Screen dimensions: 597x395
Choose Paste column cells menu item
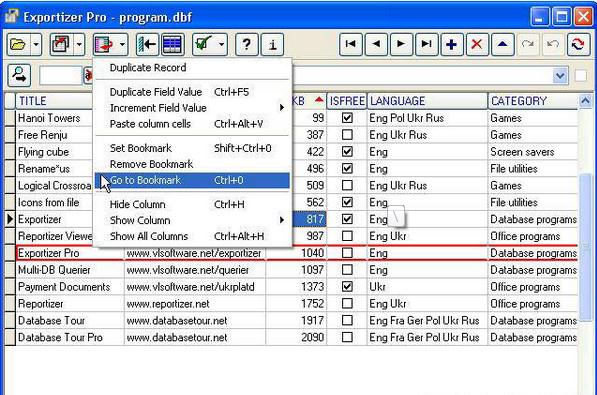click(192, 124)
